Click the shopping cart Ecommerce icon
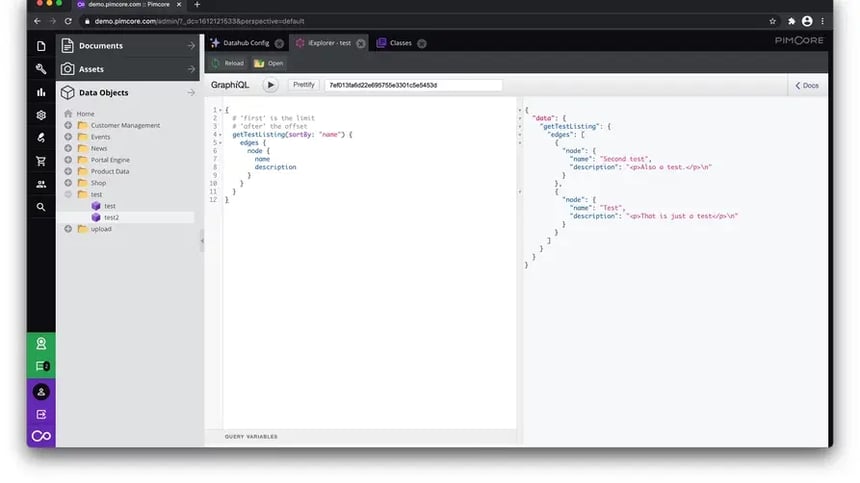The width and height of the screenshot is (860, 483). [41, 161]
